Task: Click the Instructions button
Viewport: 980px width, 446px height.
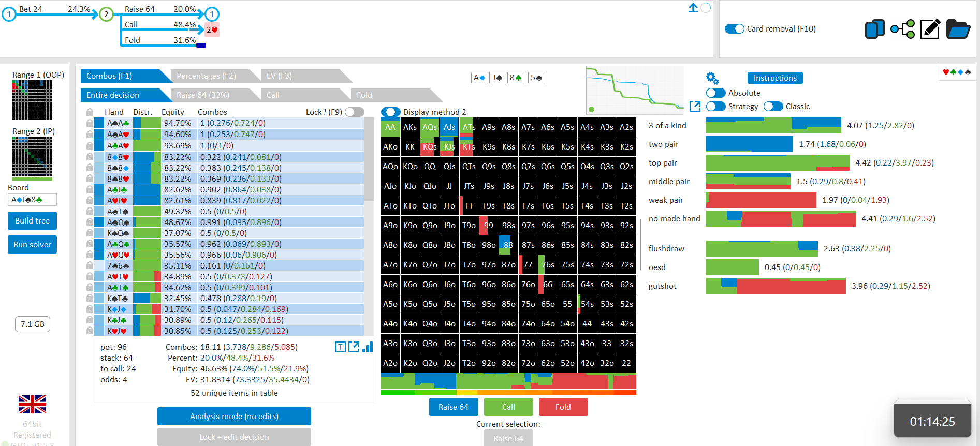Action: pos(775,78)
